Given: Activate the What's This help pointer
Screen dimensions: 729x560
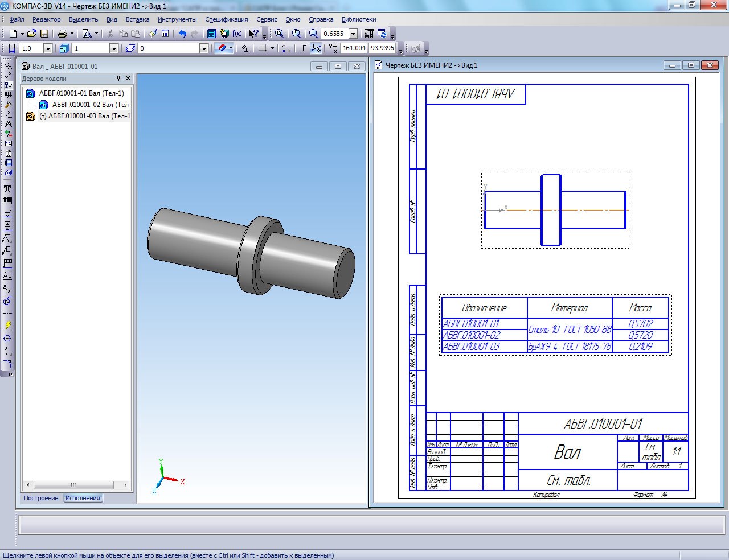Looking at the screenshot, I should (253, 34).
